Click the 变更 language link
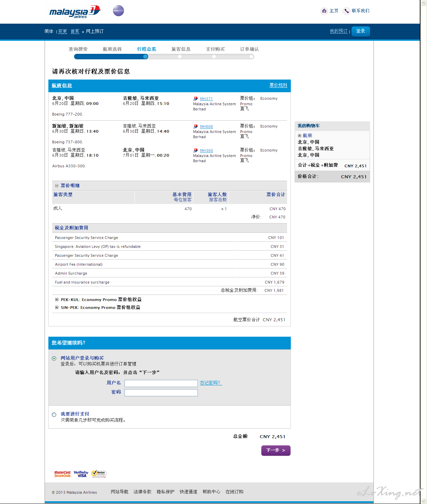Image resolution: width=427 pixels, height=504 pixels. (63, 32)
